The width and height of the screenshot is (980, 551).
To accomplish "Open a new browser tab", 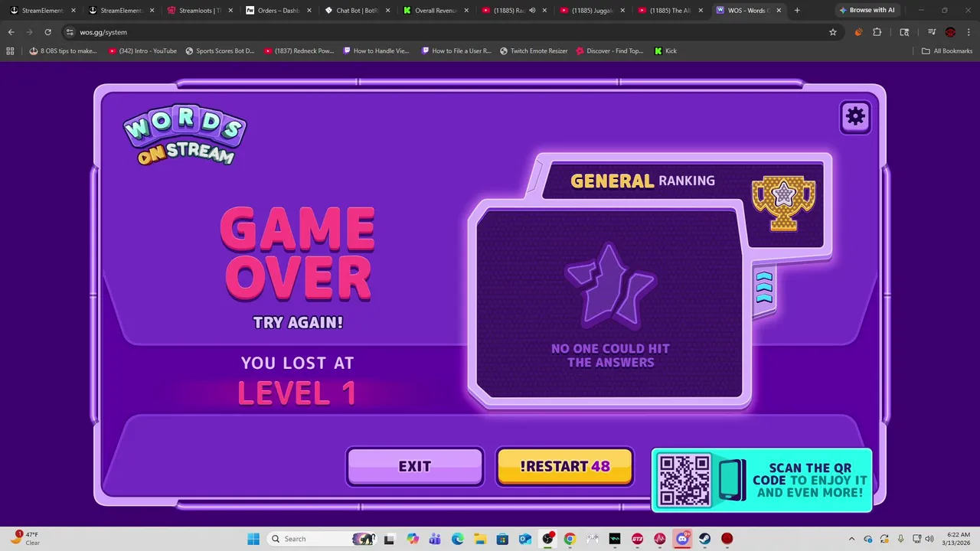I will pyautogui.click(x=797, y=10).
